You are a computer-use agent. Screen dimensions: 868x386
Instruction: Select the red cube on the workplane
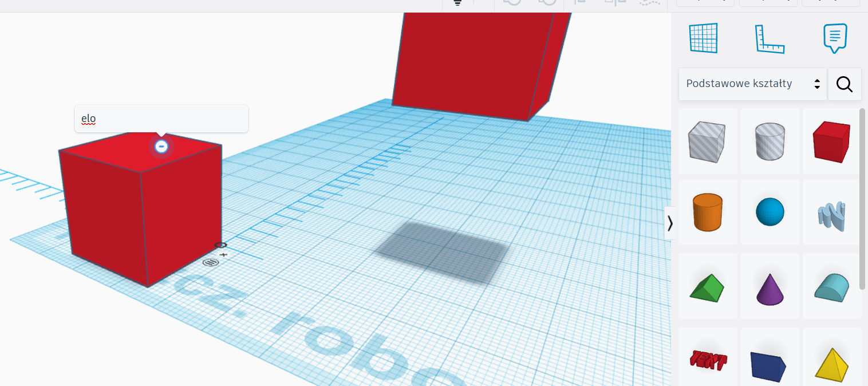[x=141, y=210]
